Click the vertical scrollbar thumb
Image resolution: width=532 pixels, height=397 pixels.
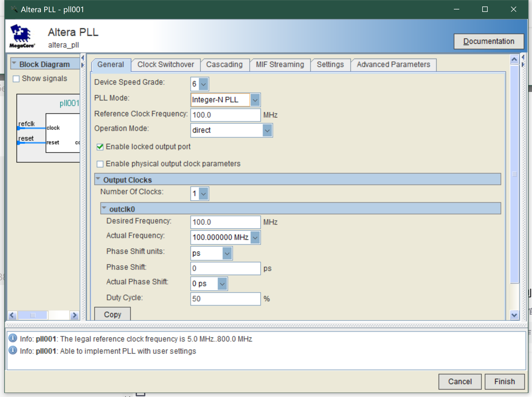(x=514, y=174)
